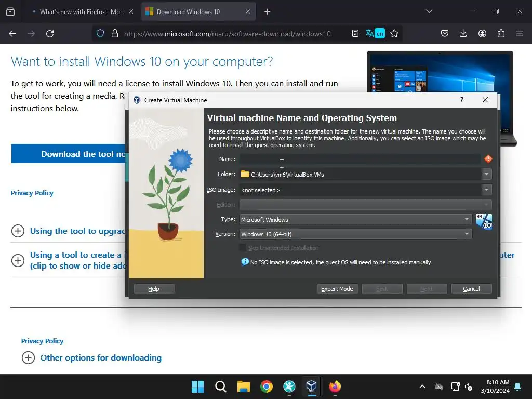Reload the page with refresh icon
Viewport: 532px width, 399px height.
pos(50,34)
